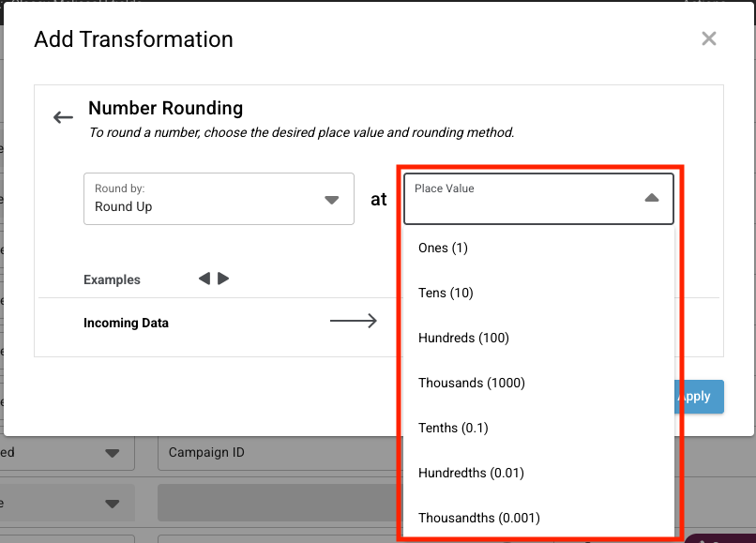Viewport: 756px width, 543px height.
Task: Pick Tenths (0.1) from list
Action: (538, 428)
